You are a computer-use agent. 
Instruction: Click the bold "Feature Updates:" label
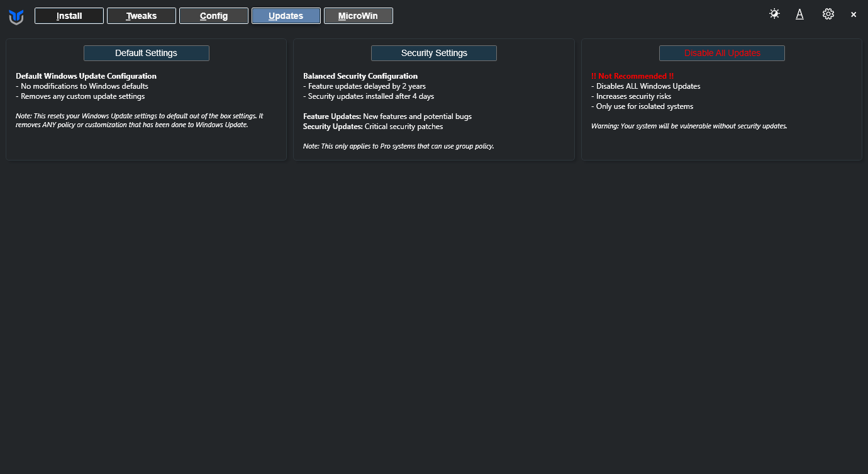click(x=332, y=116)
